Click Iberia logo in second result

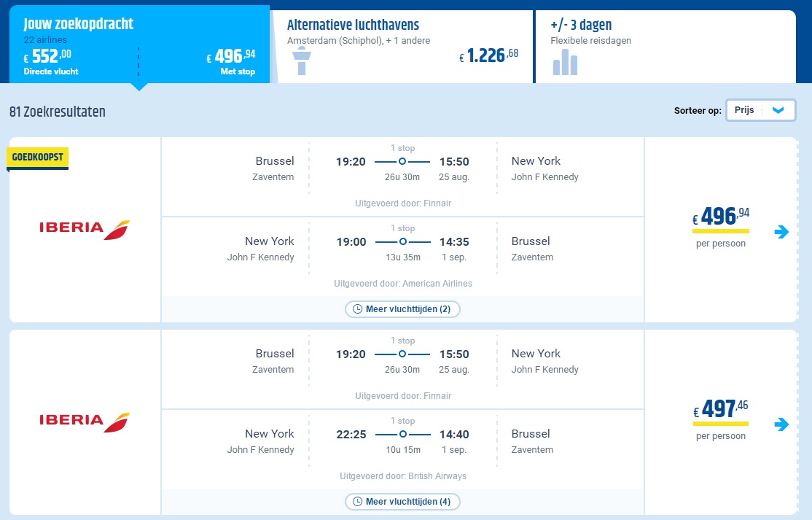point(85,422)
